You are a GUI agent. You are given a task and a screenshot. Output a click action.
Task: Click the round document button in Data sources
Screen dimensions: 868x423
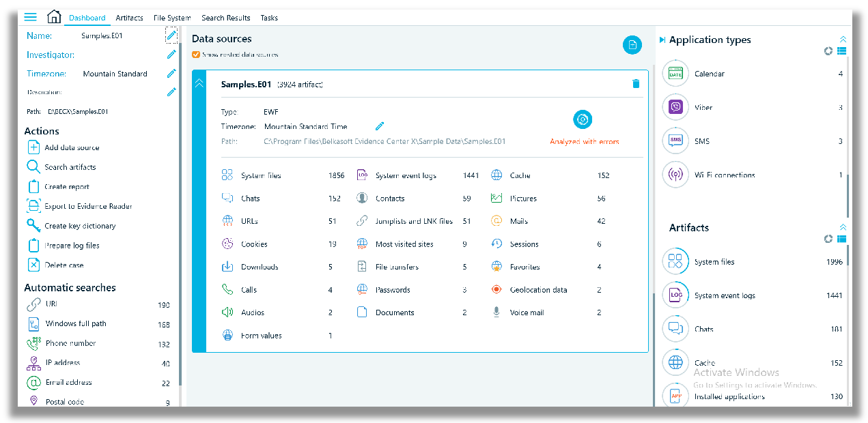632,45
